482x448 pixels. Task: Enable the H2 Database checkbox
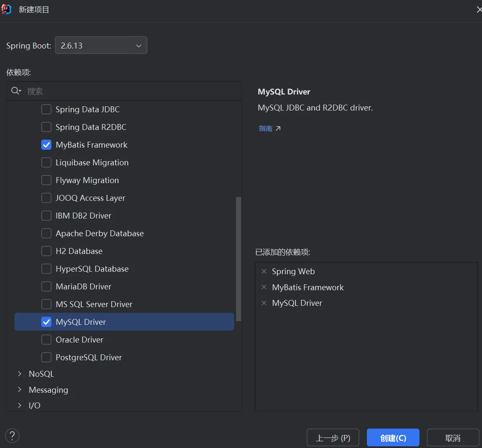tap(46, 251)
